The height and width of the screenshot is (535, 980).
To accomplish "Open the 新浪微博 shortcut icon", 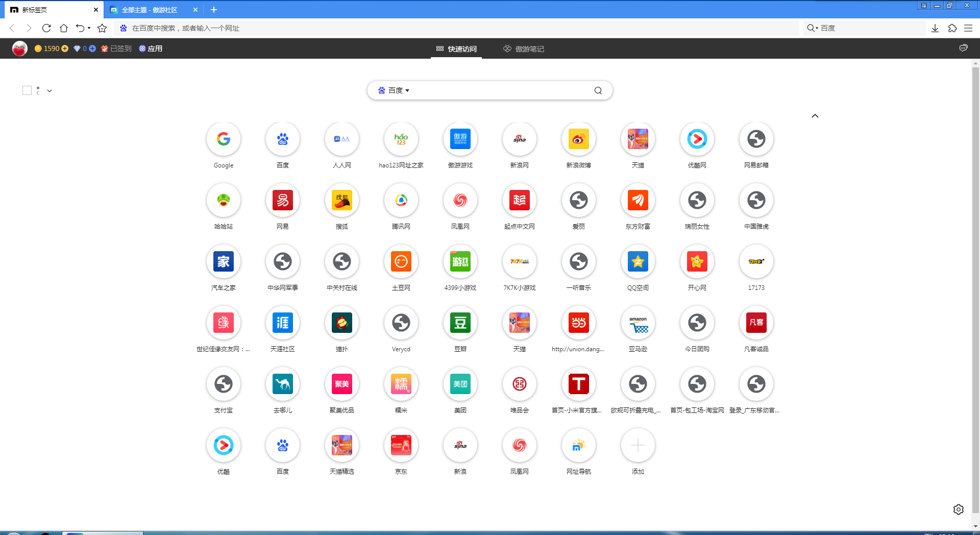I will click(578, 139).
